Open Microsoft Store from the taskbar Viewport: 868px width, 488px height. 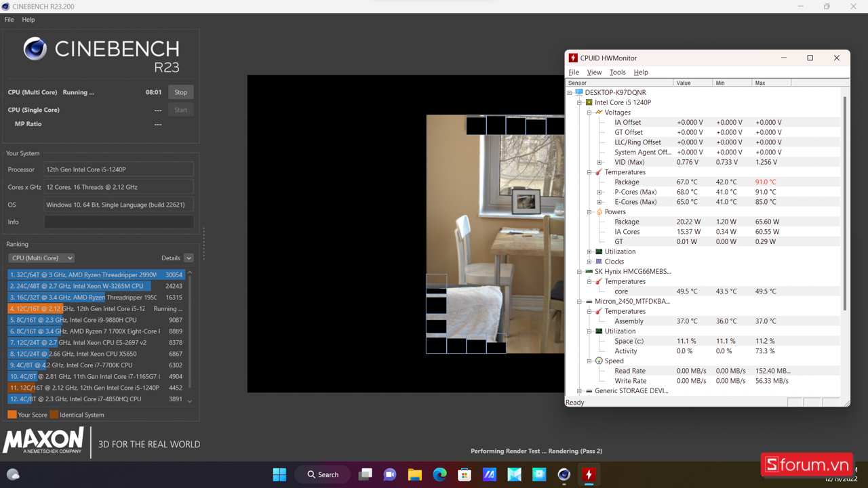[x=465, y=474]
